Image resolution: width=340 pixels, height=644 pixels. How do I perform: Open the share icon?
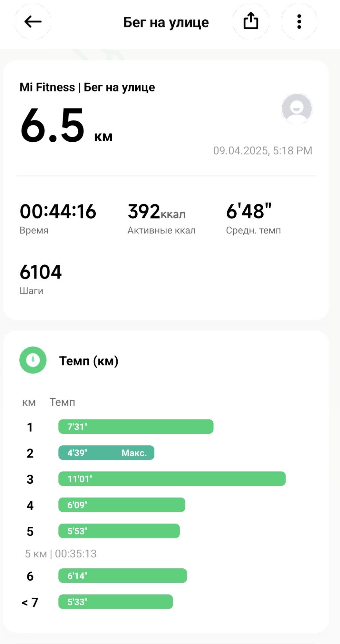(251, 22)
